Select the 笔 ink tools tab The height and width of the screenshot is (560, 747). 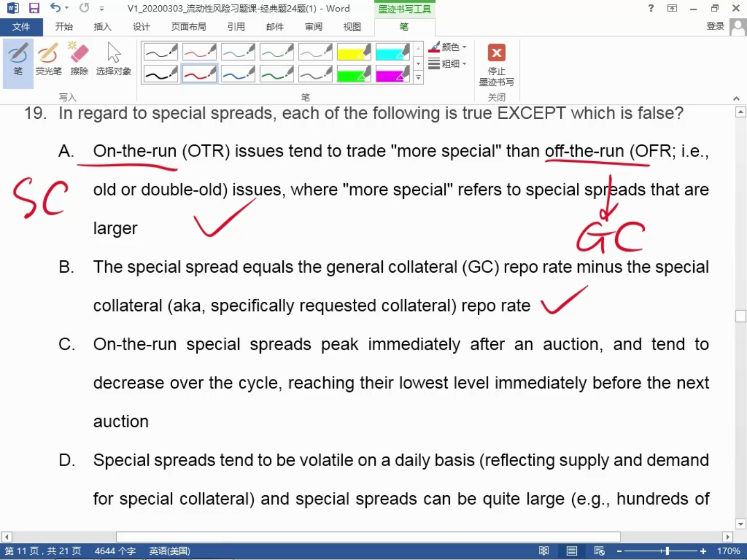(x=404, y=27)
